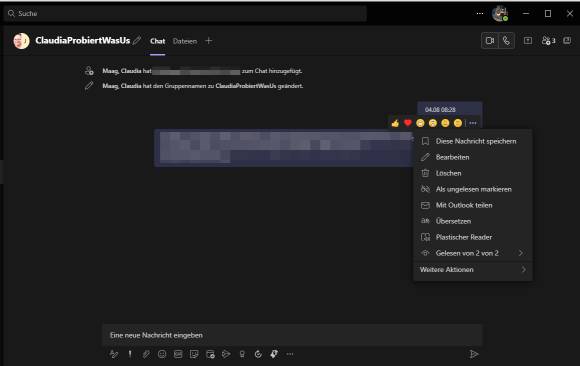React with the laughing emoji

coord(420,123)
